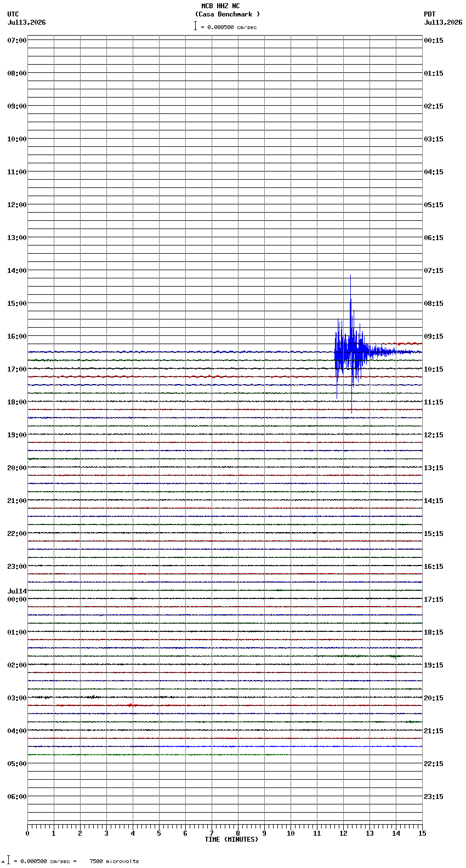Screen dimensions: 466x868
Task: Click the '15:15' PDT time label
Action: pos(434,534)
